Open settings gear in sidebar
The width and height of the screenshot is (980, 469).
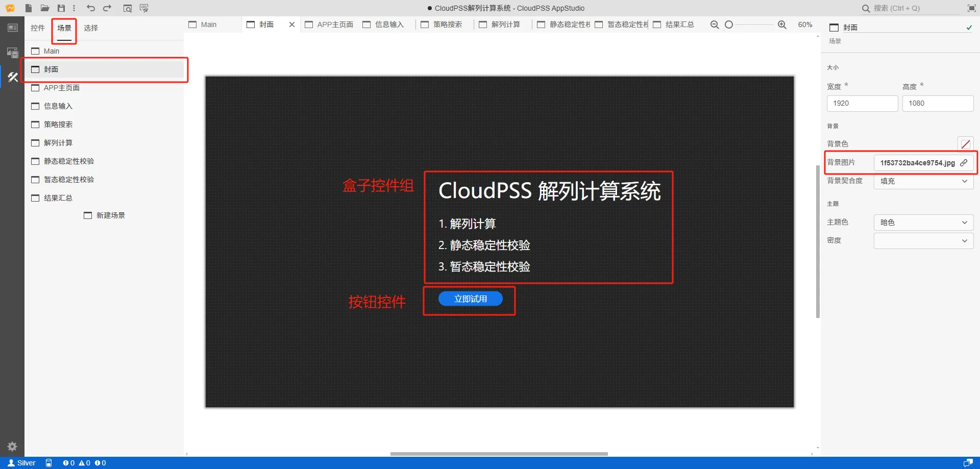tap(12, 447)
